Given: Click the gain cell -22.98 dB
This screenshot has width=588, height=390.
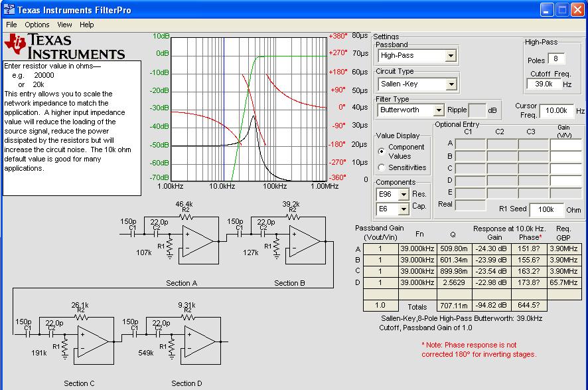Looking at the screenshot, I should pos(491,282).
